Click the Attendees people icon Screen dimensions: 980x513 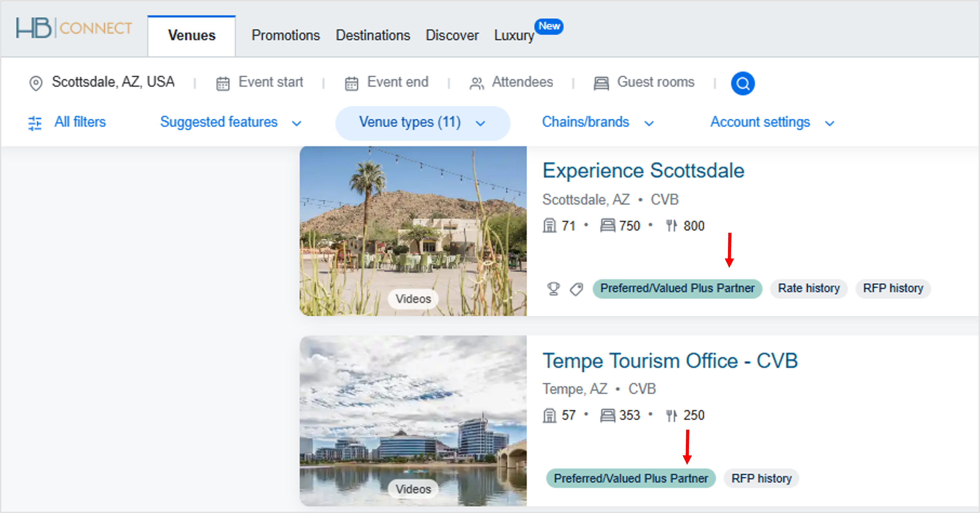477,82
